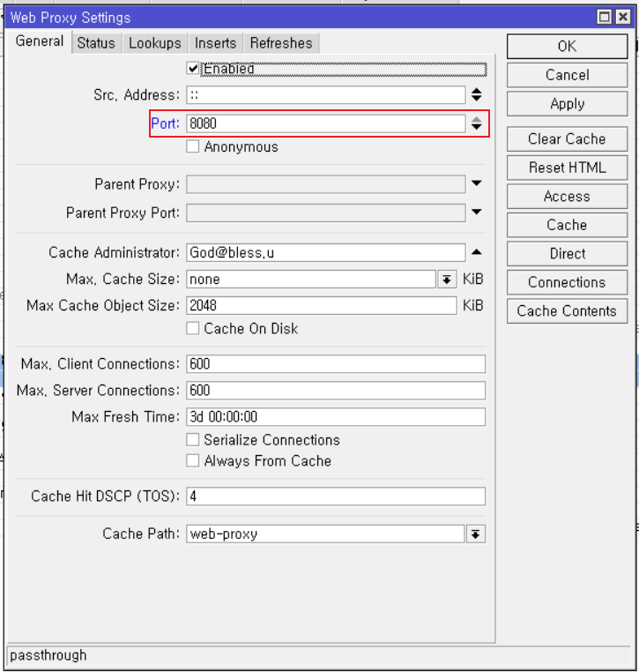Screen dimensions: 639x672
Task: Open the Max. Cache Size dropdown
Action: 447,280
